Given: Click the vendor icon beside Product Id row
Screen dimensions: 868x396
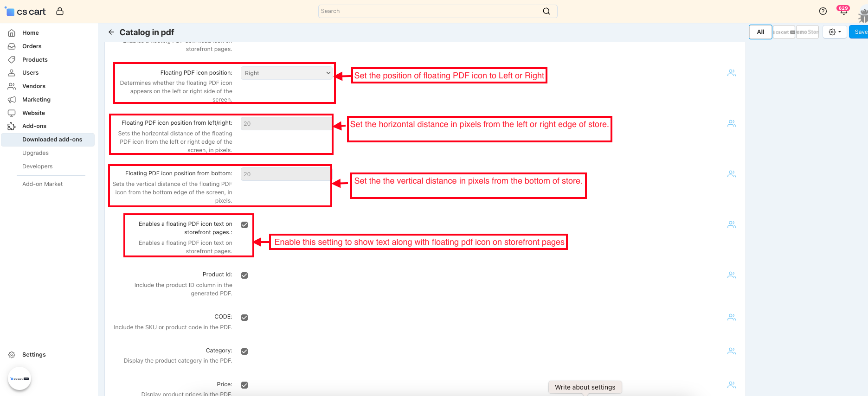Looking at the screenshot, I should 731,275.
